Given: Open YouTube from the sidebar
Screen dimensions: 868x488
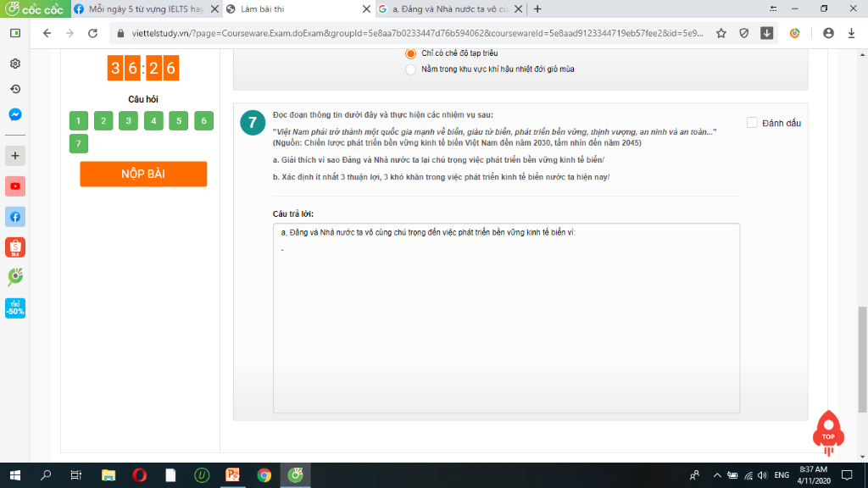Looking at the screenshot, I should coord(15,186).
